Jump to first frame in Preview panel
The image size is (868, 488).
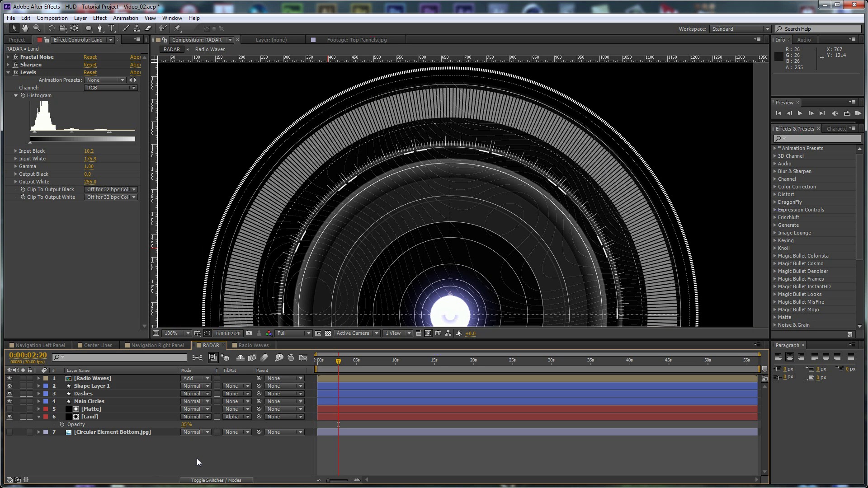point(778,113)
